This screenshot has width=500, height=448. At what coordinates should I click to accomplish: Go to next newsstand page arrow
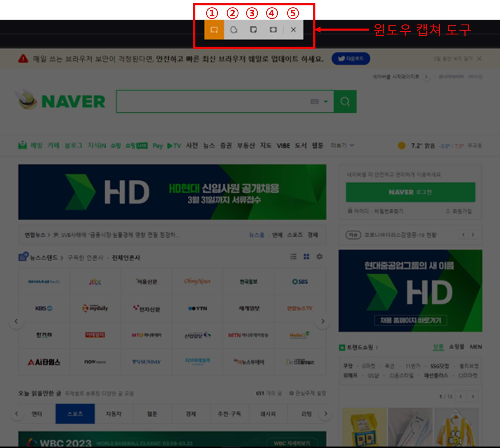pyautogui.click(x=322, y=321)
